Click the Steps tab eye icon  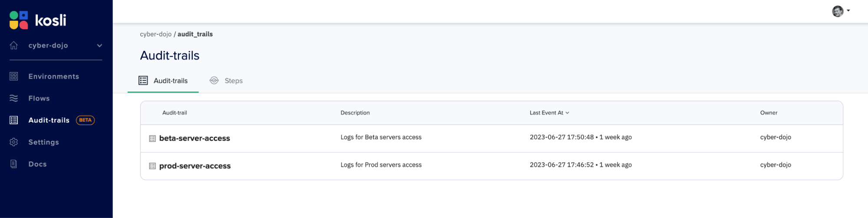pyautogui.click(x=214, y=80)
